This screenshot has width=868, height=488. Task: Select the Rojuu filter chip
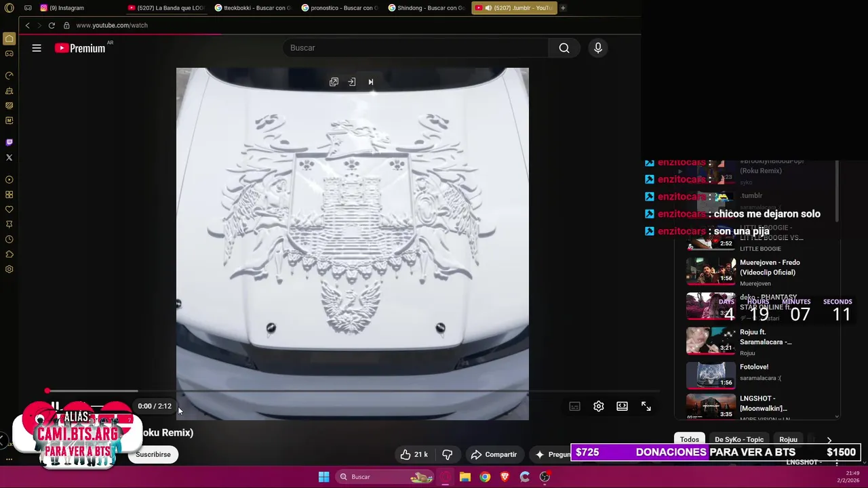tap(788, 439)
